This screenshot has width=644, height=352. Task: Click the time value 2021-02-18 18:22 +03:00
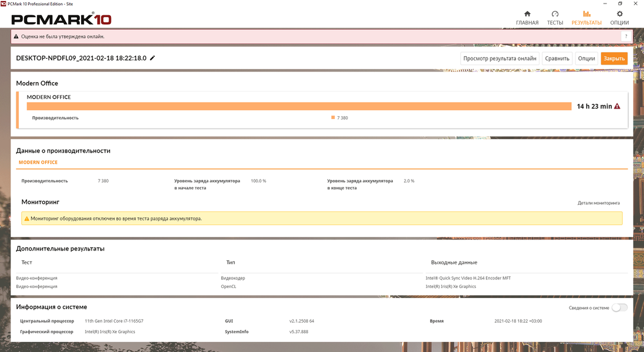(518, 321)
